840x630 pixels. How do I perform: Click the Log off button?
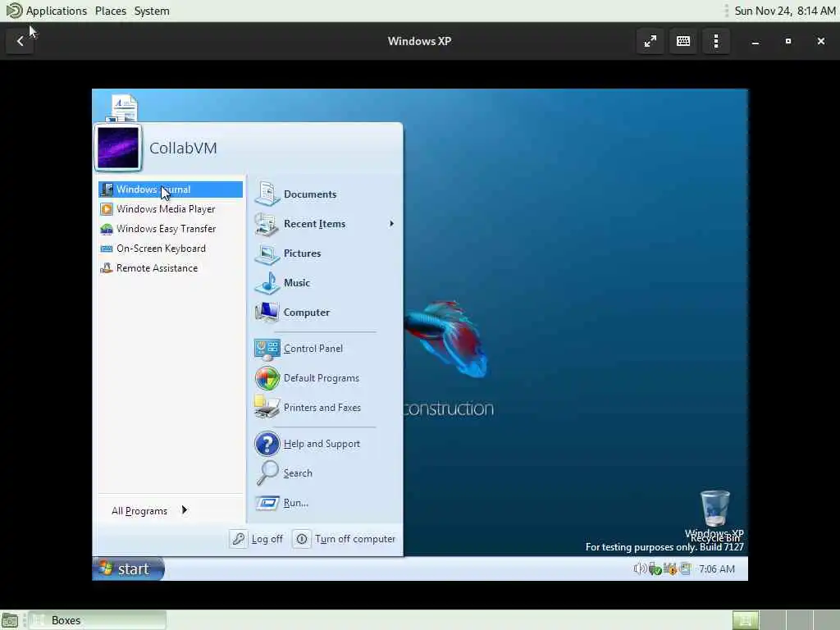(257, 539)
